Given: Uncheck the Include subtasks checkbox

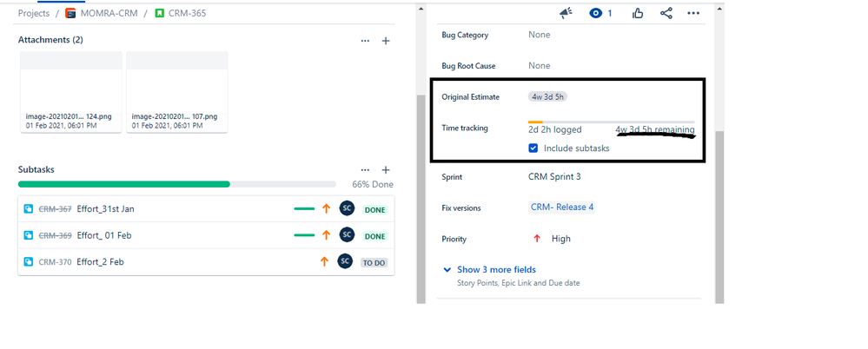Looking at the screenshot, I should coord(533,148).
